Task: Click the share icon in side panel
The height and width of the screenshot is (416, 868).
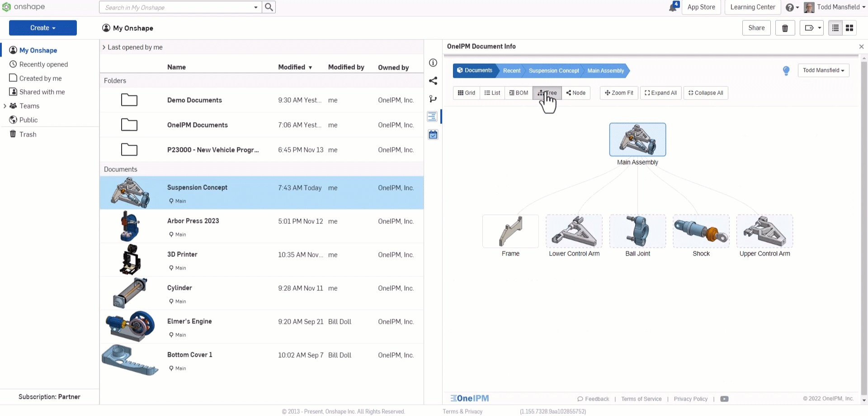Action: [433, 81]
